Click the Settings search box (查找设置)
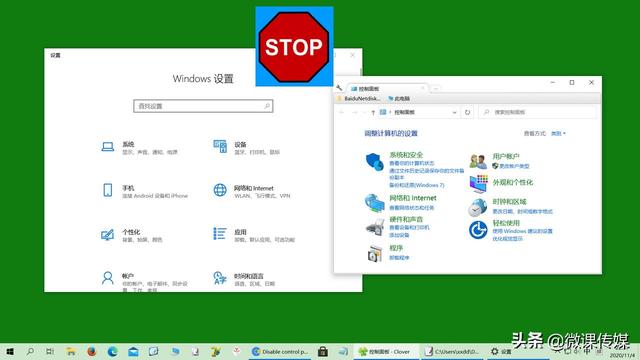Screen dimensions: 640x360 [x=203, y=106]
